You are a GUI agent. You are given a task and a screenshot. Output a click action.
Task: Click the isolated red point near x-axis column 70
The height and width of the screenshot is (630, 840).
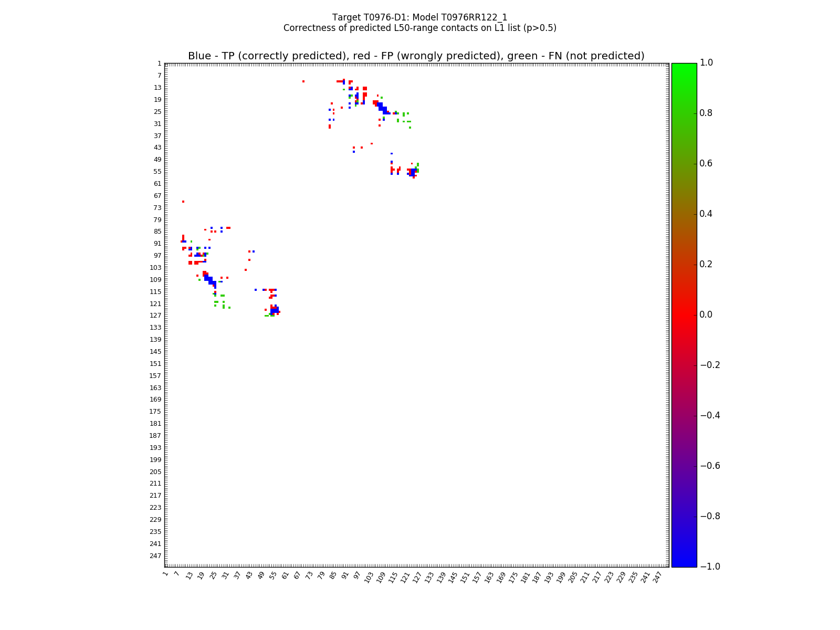303,81
